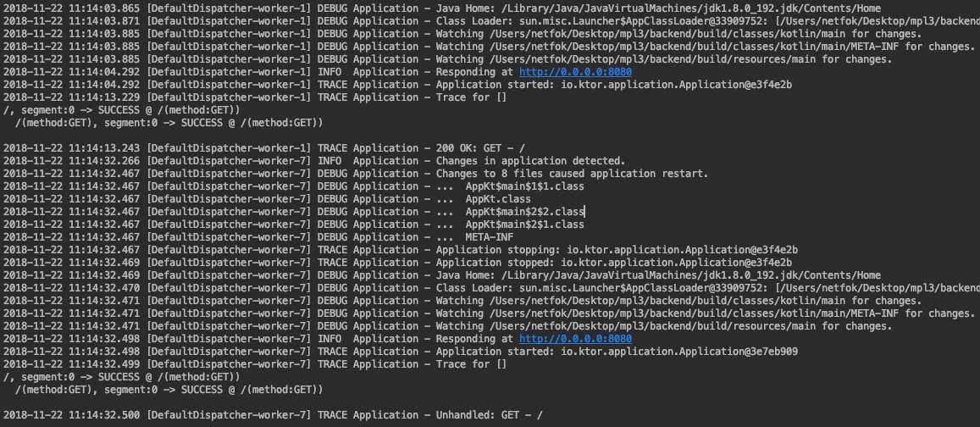Viewport: 980px width, 427px height.
Task: Click the timestamp "11:14:32.500"
Action: tap(104, 415)
